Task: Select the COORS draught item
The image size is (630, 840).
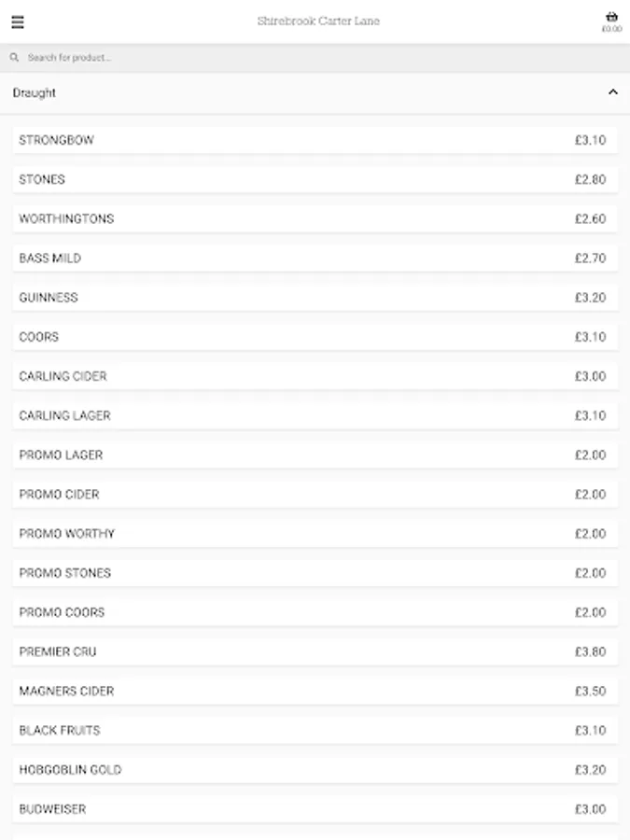Action: pos(315,337)
